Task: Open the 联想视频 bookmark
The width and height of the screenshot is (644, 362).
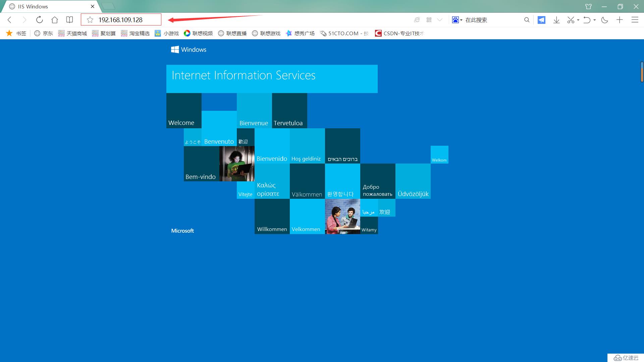Action: (198, 33)
